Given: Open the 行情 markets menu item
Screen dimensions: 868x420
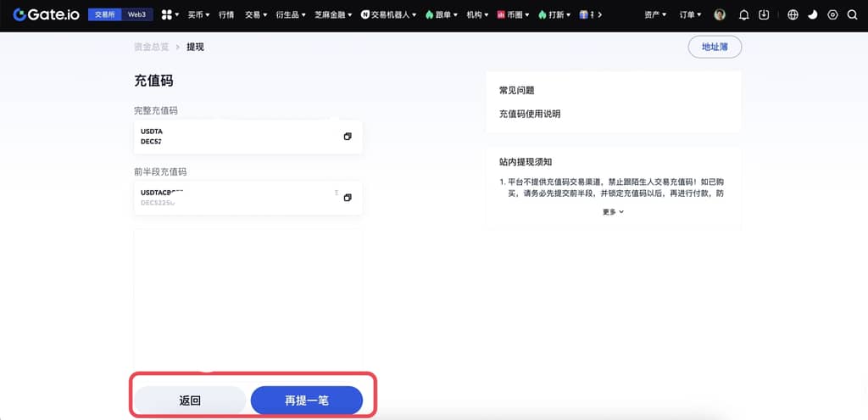Looking at the screenshot, I should tap(226, 15).
